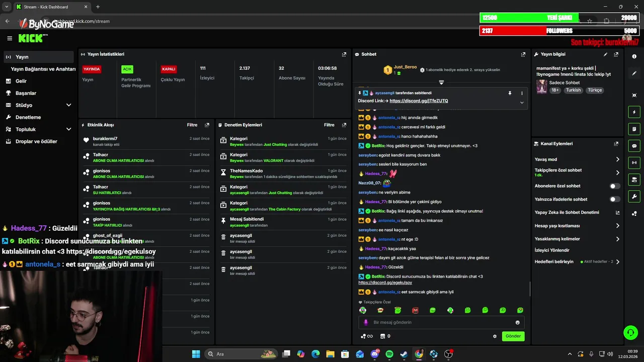This screenshot has width=644, height=362.
Task: Open Gelir in the sidebar
Action: (x=38, y=81)
